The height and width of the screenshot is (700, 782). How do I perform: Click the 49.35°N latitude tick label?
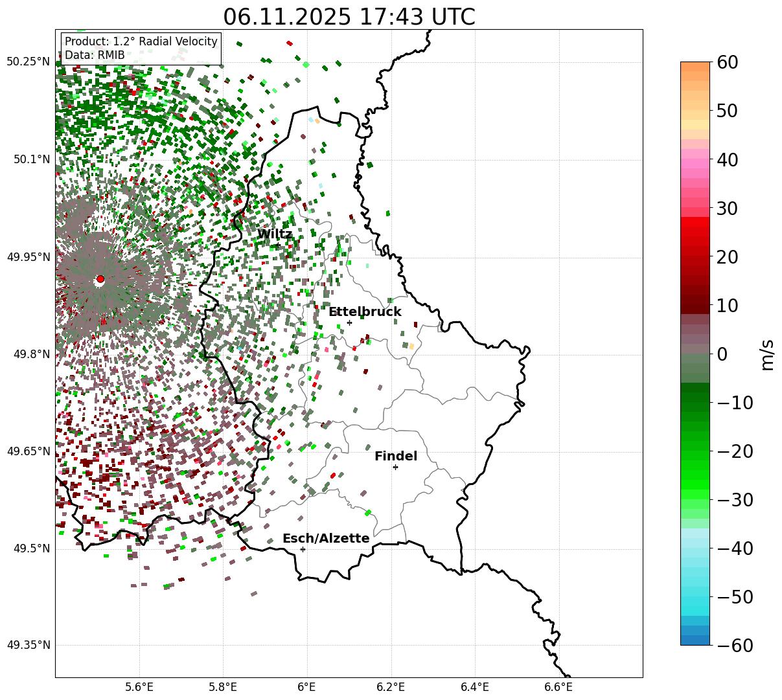tap(29, 645)
